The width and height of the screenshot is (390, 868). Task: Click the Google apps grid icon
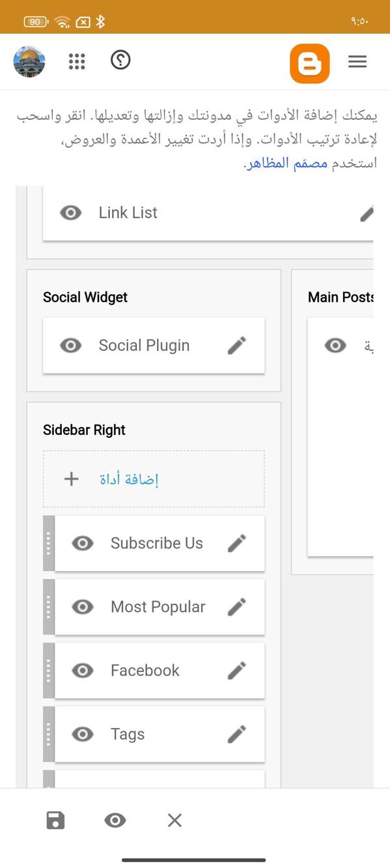77,61
